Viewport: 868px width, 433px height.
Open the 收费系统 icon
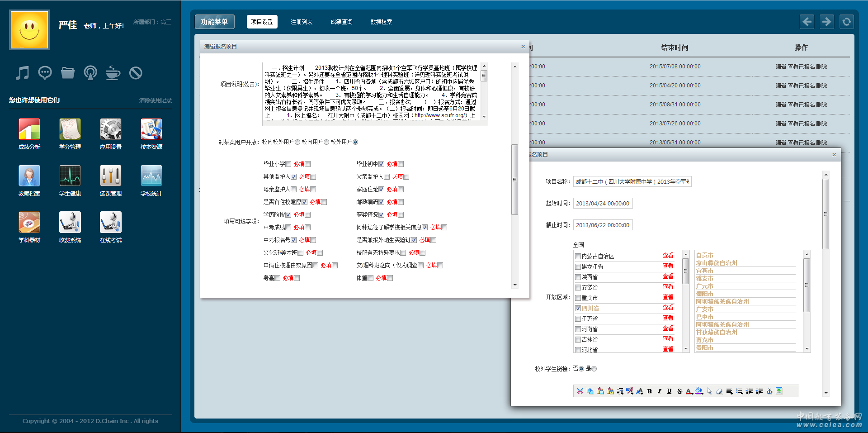coord(70,223)
